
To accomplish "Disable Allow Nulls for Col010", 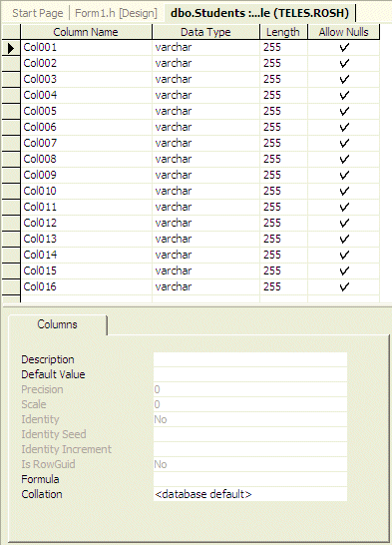I will click(x=344, y=192).
